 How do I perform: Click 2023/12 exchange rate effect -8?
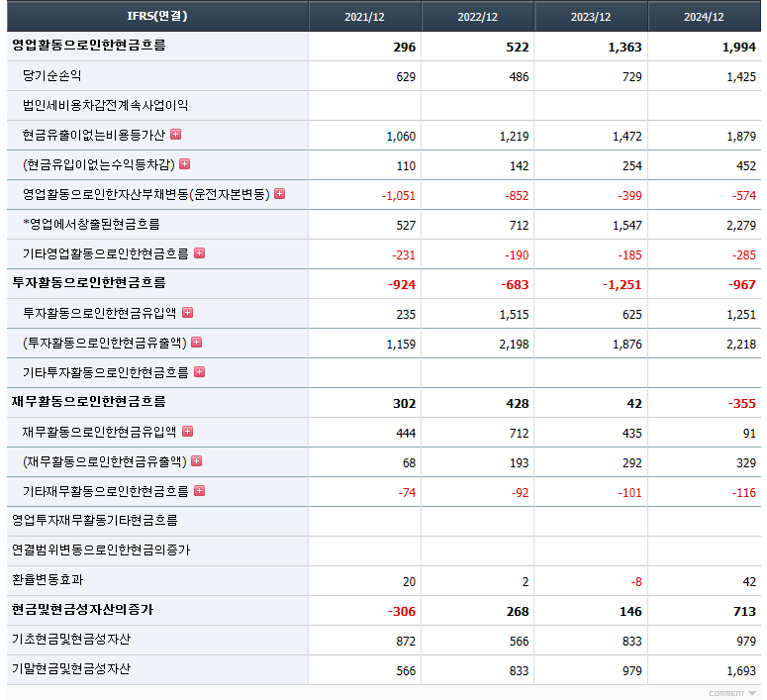point(636,581)
